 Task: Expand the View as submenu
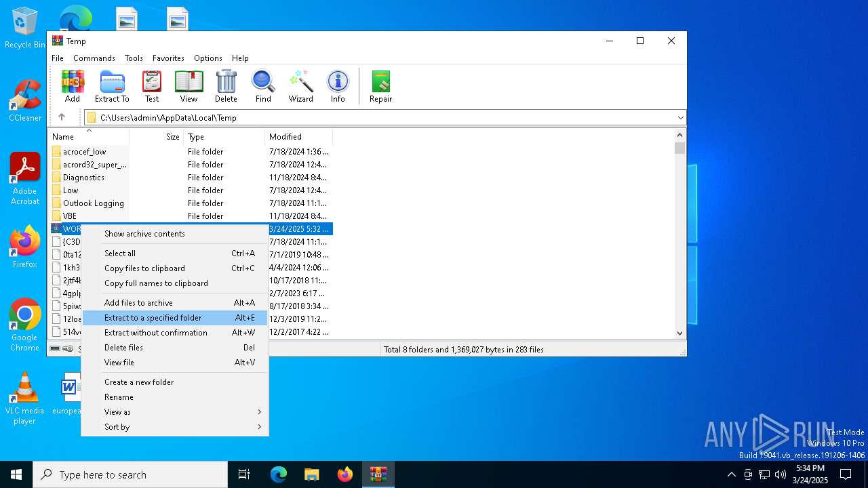(175, 412)
